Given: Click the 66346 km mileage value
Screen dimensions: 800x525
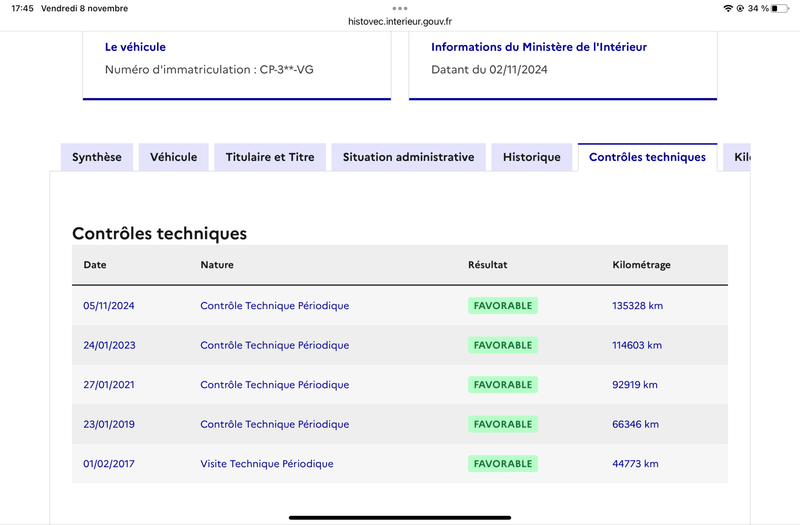Looking at the screenshot, I should pyautogui.click(x=635, y=424).
